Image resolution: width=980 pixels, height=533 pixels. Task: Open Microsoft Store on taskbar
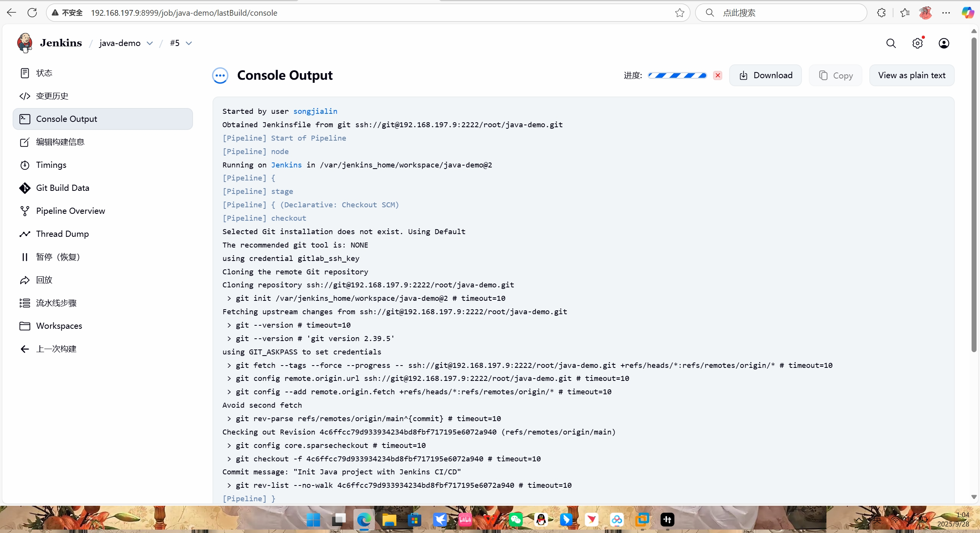[414, 520]
